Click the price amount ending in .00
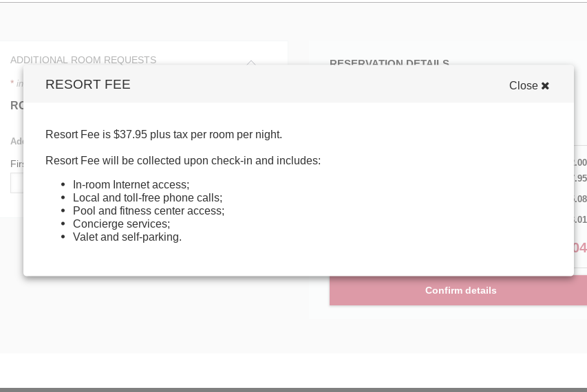 click(579, 163)
